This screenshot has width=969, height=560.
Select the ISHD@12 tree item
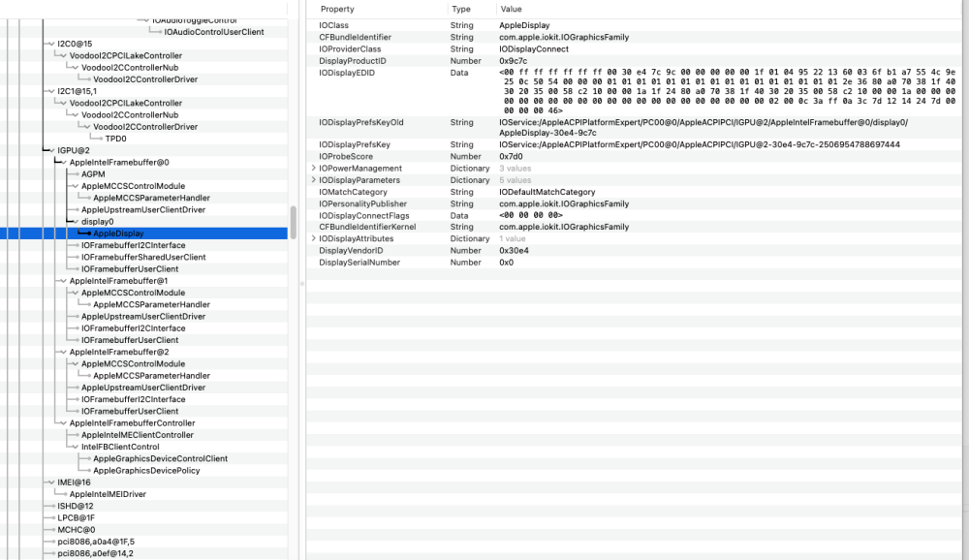click(x=76, y=506)
